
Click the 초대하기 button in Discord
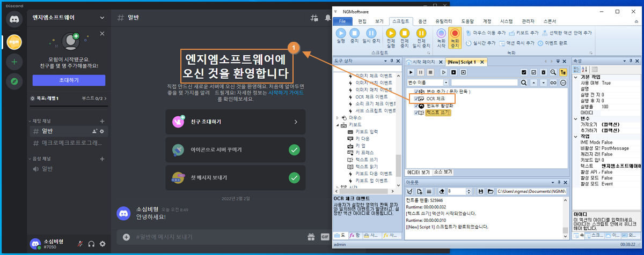coord(68,80)
